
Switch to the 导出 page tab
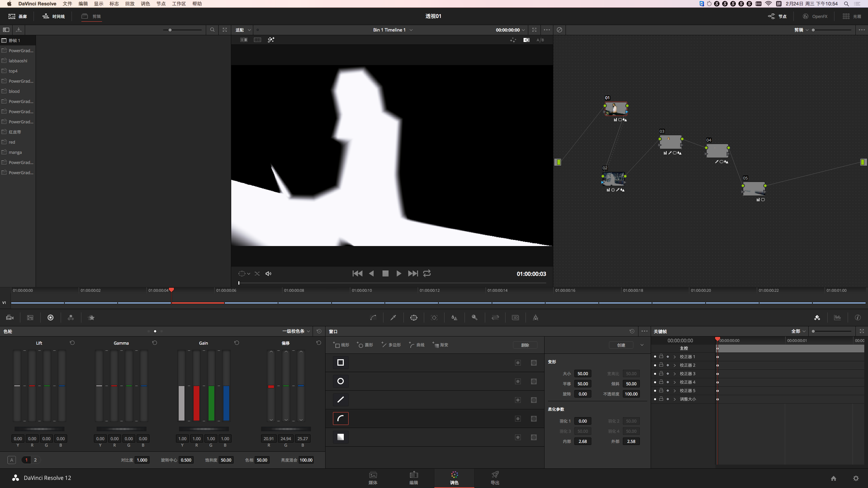(495, 478)
